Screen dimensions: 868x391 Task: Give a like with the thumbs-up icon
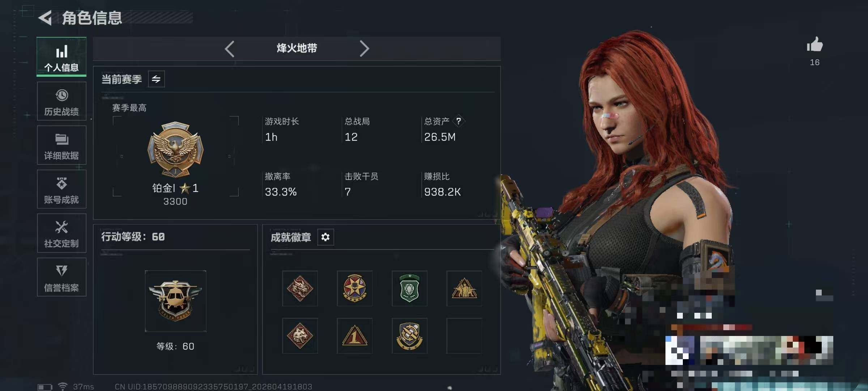(814, 45)
